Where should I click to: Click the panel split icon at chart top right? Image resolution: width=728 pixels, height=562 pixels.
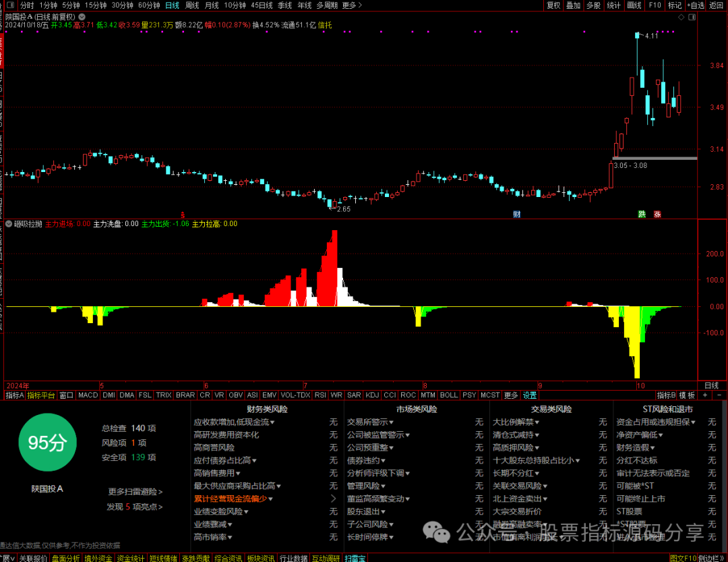tap(692, 17)
